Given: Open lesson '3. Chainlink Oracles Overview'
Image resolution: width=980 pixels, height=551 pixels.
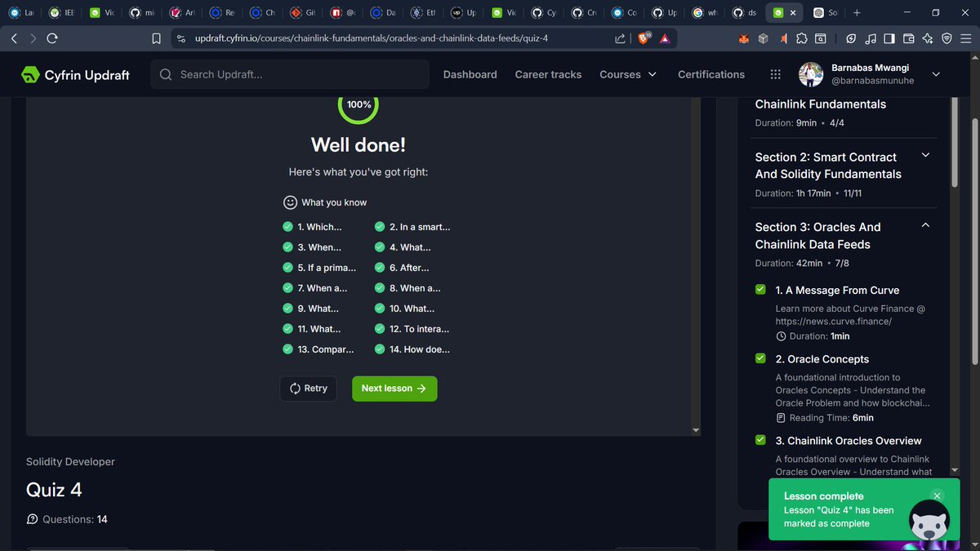Looking at the screenshot, I should pos(849,441).
